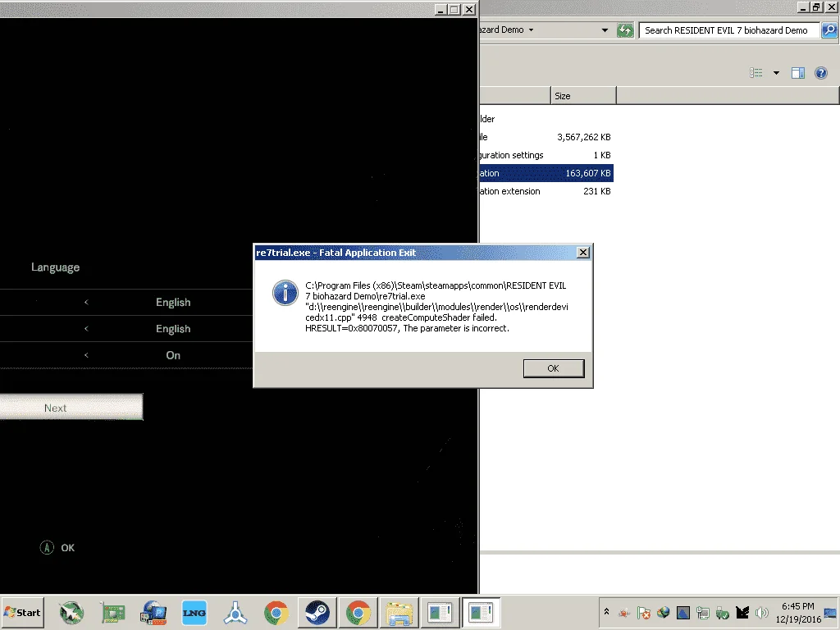840x630 pixels.
Task: Open the circuit board taskbar icon
Action: click(x=112, y=613)
